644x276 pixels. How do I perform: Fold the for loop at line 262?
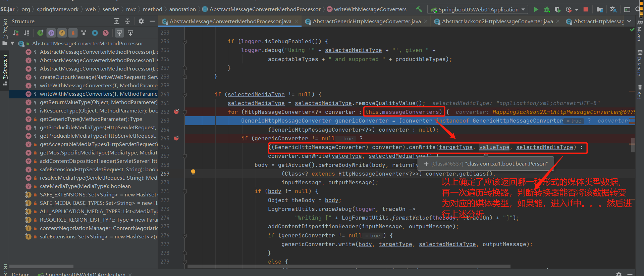(x=184, y=112)
